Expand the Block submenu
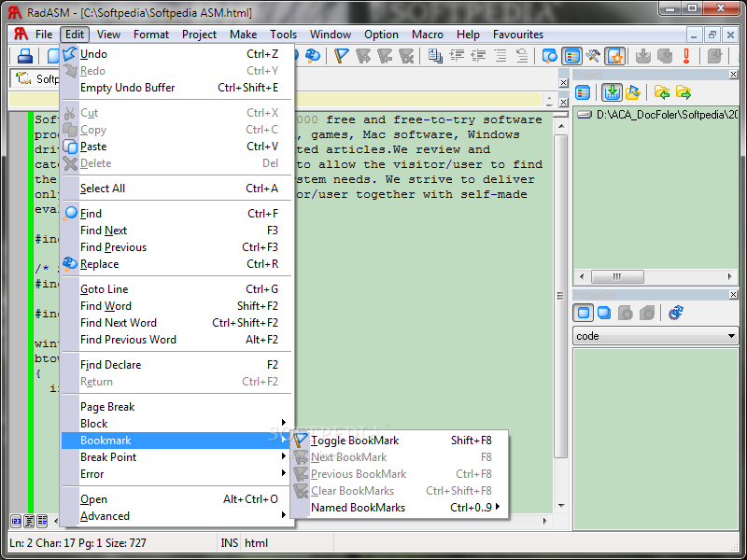 coord(176,424)
